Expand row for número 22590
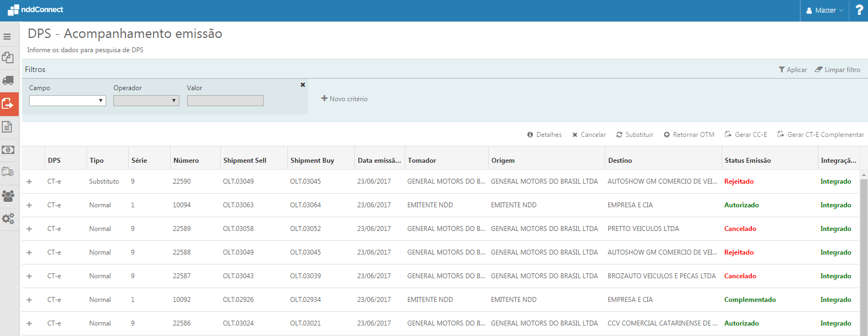 (29, 181)
